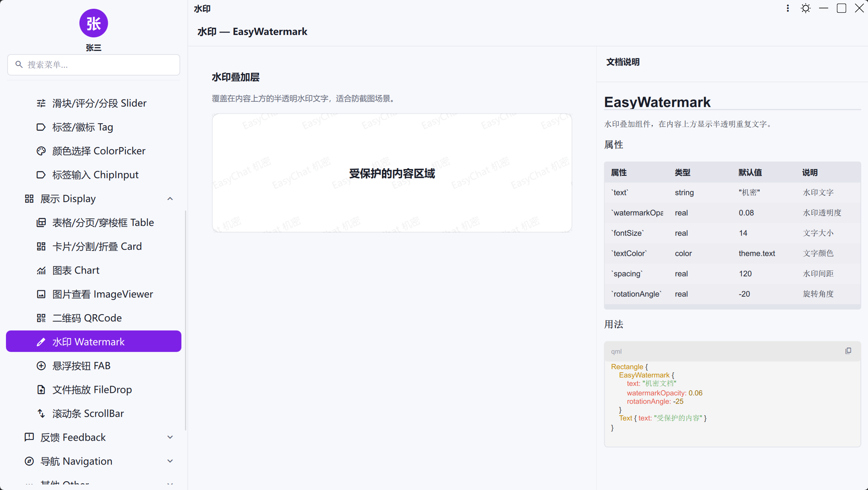
Task: Click the ScrollBar arrows icon
Action: (41, 414)
